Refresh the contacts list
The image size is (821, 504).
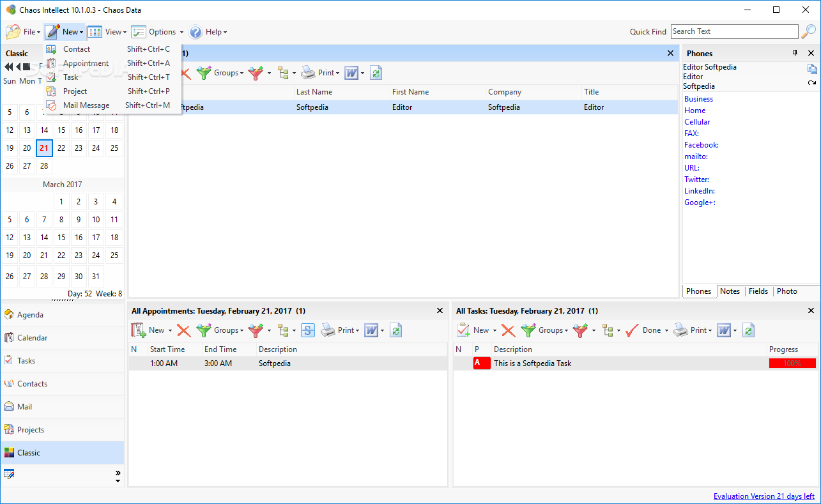(376, 73)
